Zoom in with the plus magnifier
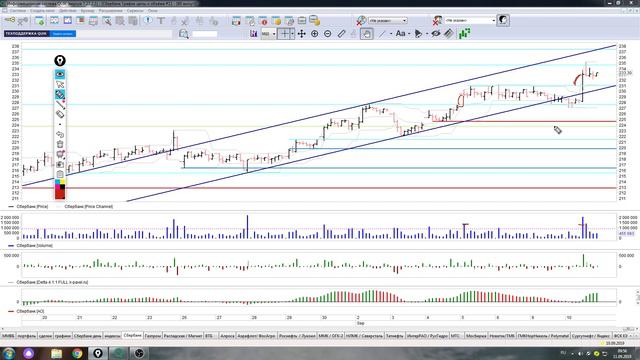 click(x=315, y=34)
